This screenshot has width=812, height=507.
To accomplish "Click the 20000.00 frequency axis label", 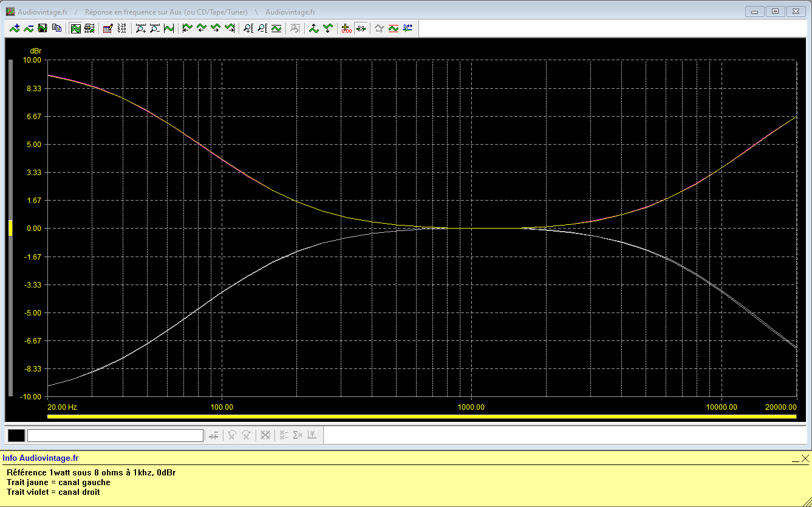I will [782, 407].
